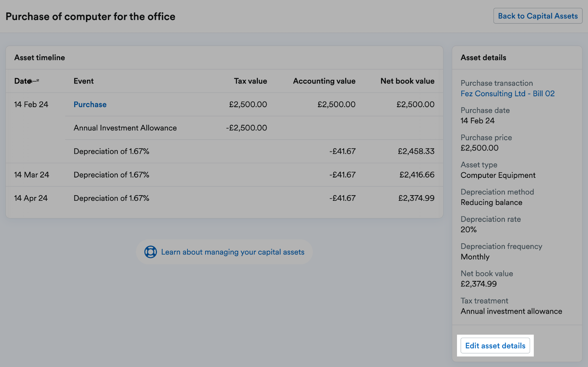Open the Purchase event link
Viewport: 588px width, 367px height.
90,104
